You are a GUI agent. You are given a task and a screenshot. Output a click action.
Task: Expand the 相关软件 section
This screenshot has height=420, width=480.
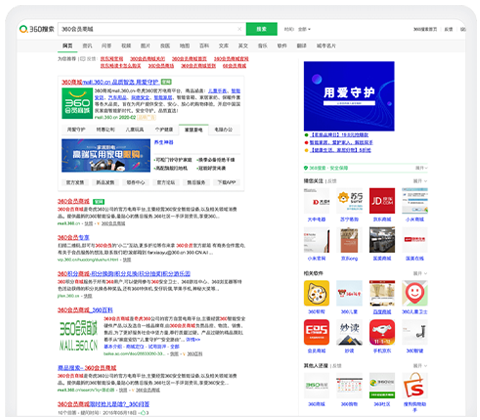(x=420, y=273)
